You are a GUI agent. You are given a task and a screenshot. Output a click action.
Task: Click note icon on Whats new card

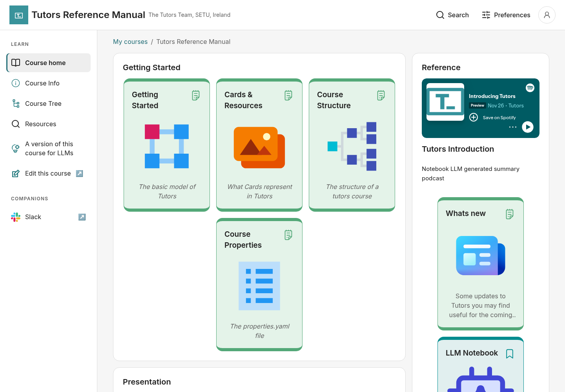[510, 214]
